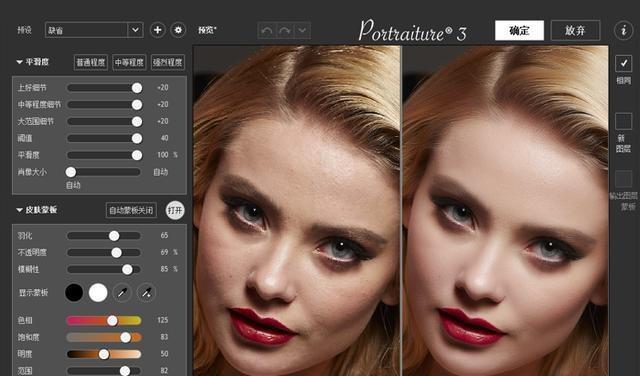Toggle the 相同 checkbox
Viewport: 640px width, 376px height.
pos(623,63)
